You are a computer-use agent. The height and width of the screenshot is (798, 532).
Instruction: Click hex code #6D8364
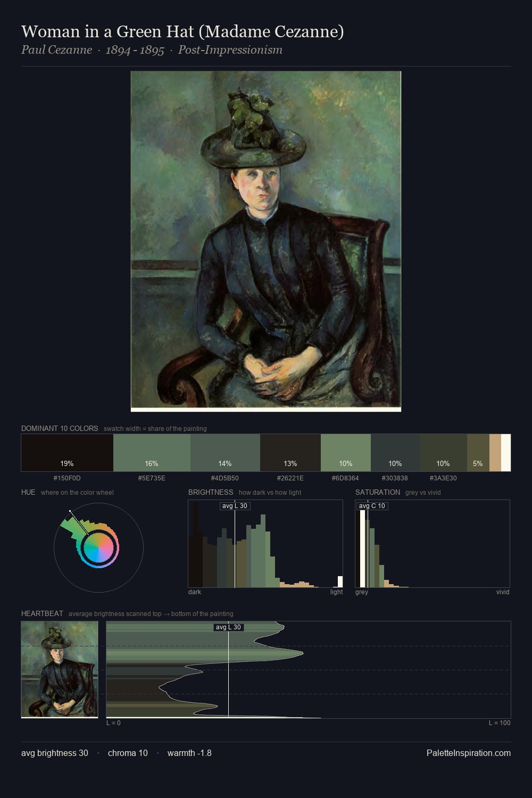[345, 478]
